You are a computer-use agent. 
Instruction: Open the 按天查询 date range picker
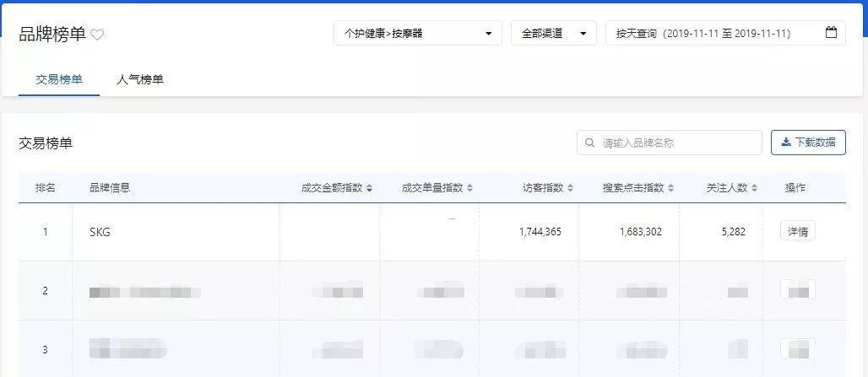tap(725, 33)
